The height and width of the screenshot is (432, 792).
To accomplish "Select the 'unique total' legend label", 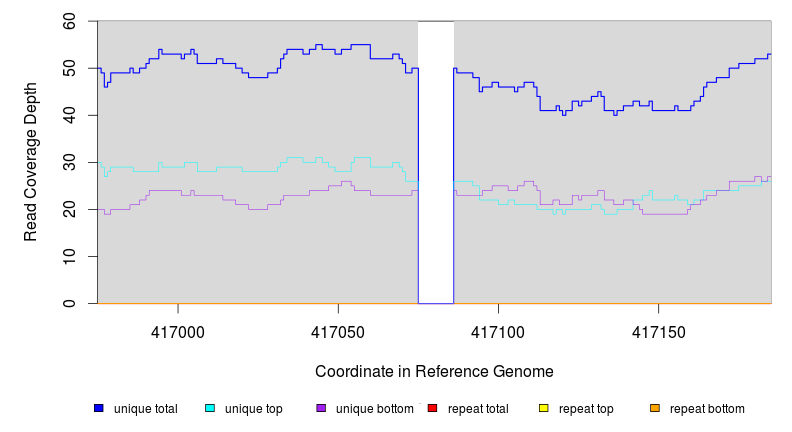I will point(146,409).
